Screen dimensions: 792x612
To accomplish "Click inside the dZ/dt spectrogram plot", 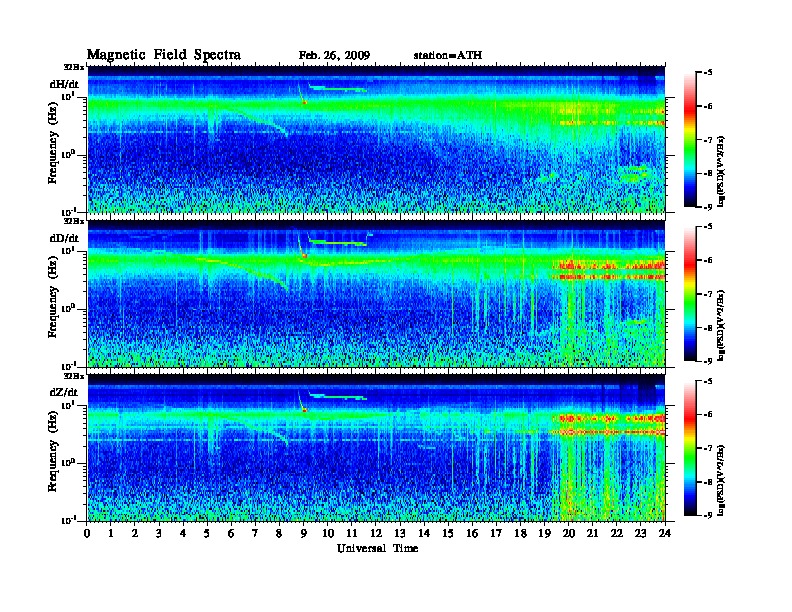I will [x=376, y=448].
